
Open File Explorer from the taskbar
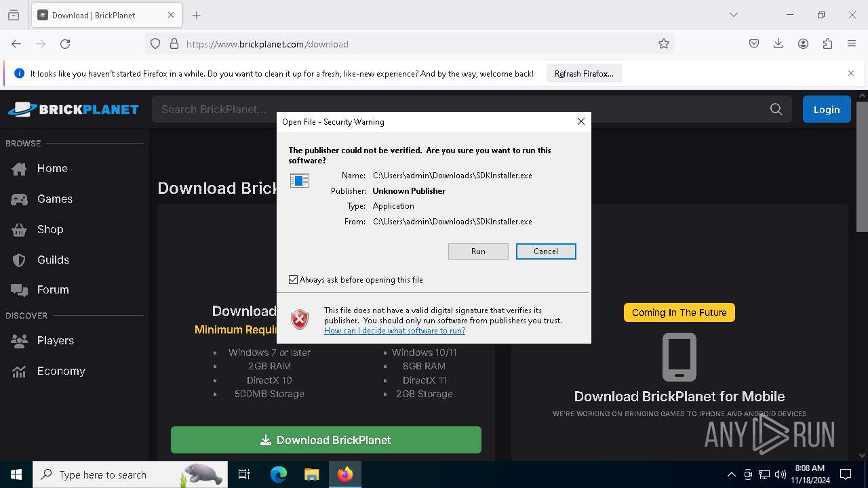point(311,474)
